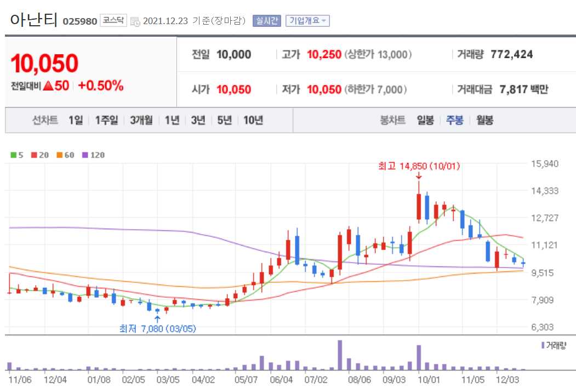Click the calendar icon beside the date 2021.12.23
Screen dimensions: 576x392
click(136, 19)
